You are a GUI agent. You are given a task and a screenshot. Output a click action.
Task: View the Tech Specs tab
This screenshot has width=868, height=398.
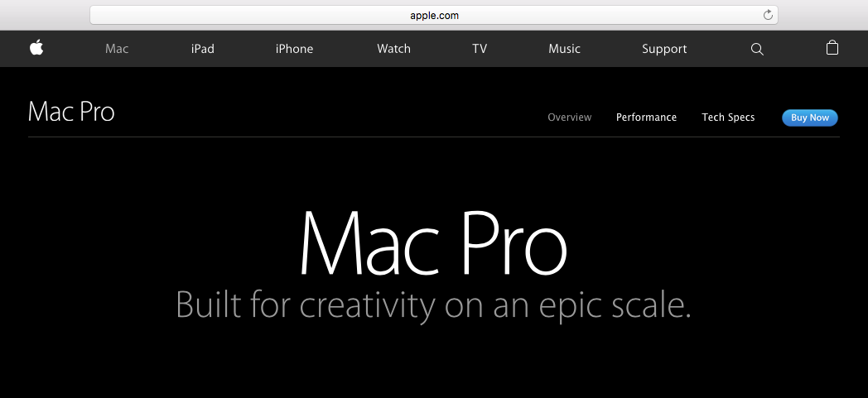click(x=728, y=117)
